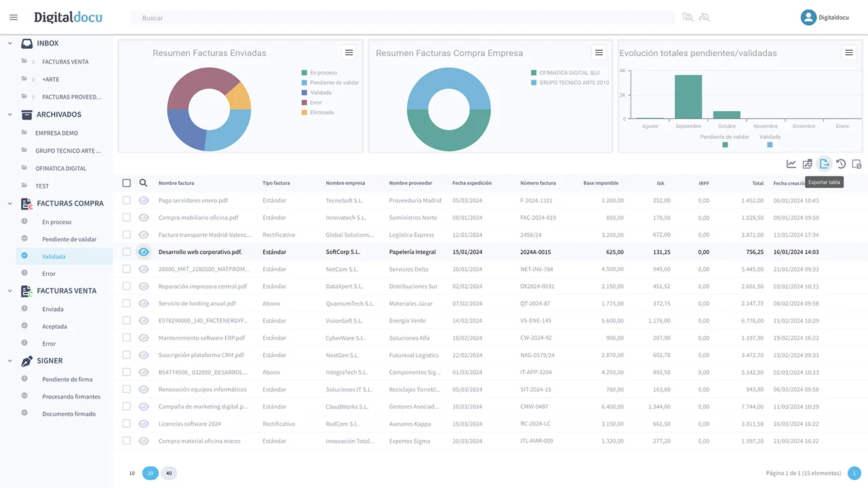Click page 1 pagination button
Screen dimensions: 868x488
tap(854, 473)
